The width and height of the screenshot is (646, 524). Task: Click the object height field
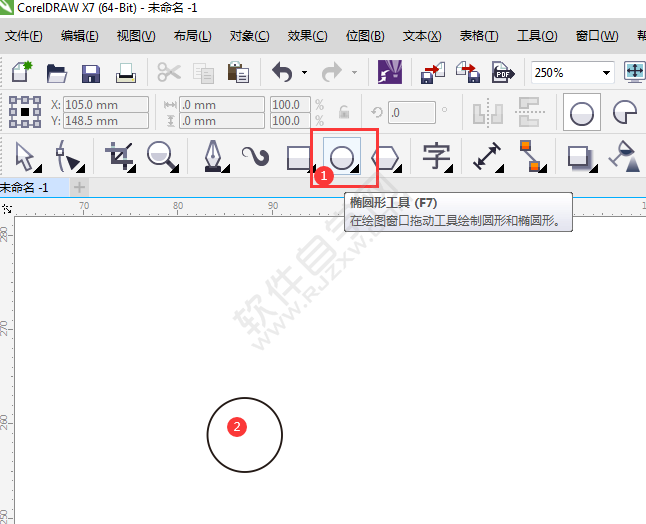(222, 121)
